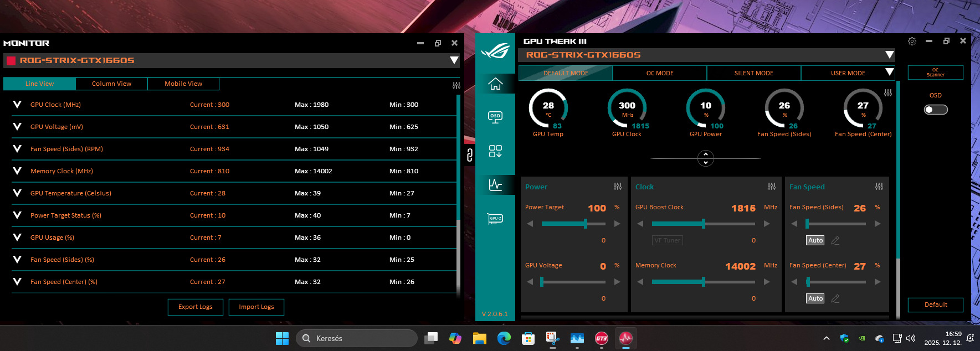Image resolution: width=980 pixels, height=351 pixels.
Task: Decrease GPU Voltage with the left arrow
Action: pos(530,282)
